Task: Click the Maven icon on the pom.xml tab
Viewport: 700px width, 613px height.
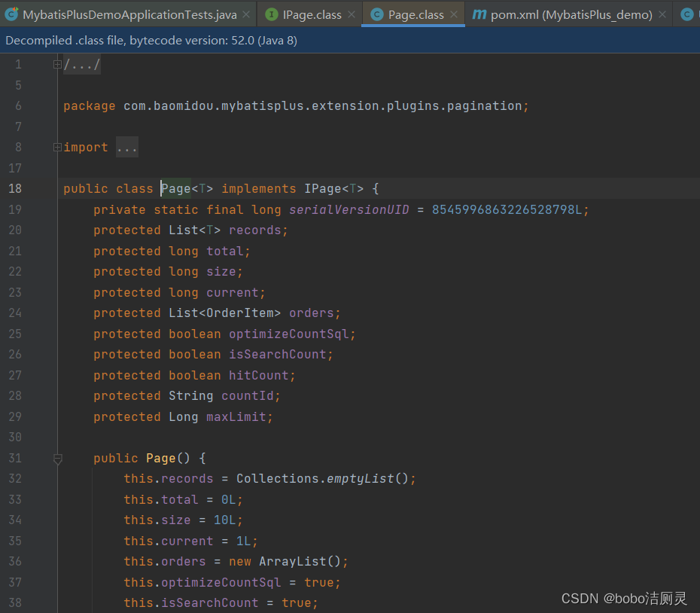Action: click(x=480, y=13)
